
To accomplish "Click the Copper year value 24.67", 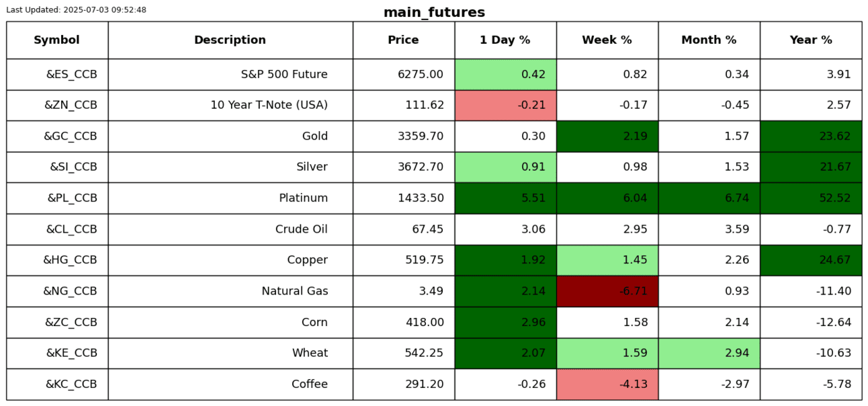I will click(811, 260).
